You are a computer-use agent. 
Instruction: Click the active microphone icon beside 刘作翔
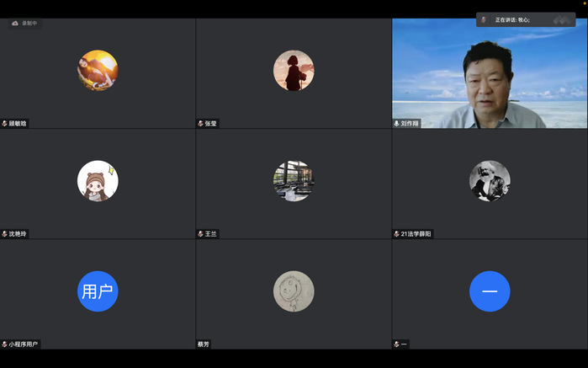[x=397, y=123]
